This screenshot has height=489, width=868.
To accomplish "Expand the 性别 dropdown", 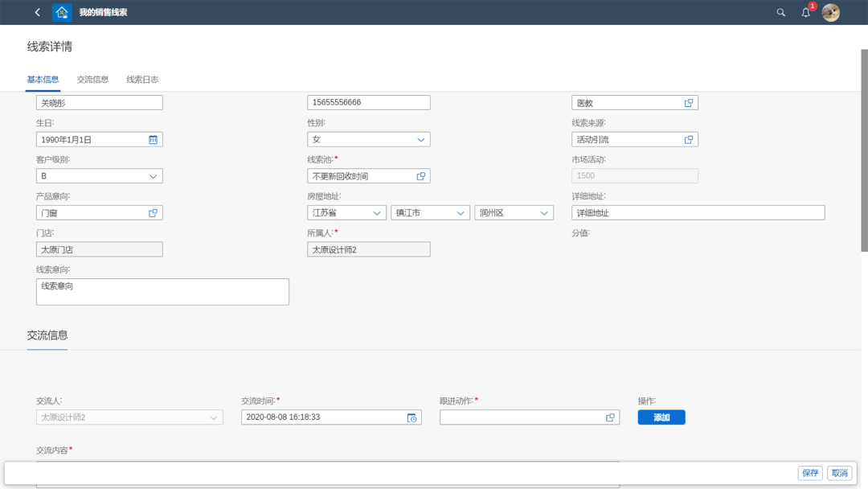I will (x=420, y=139).
